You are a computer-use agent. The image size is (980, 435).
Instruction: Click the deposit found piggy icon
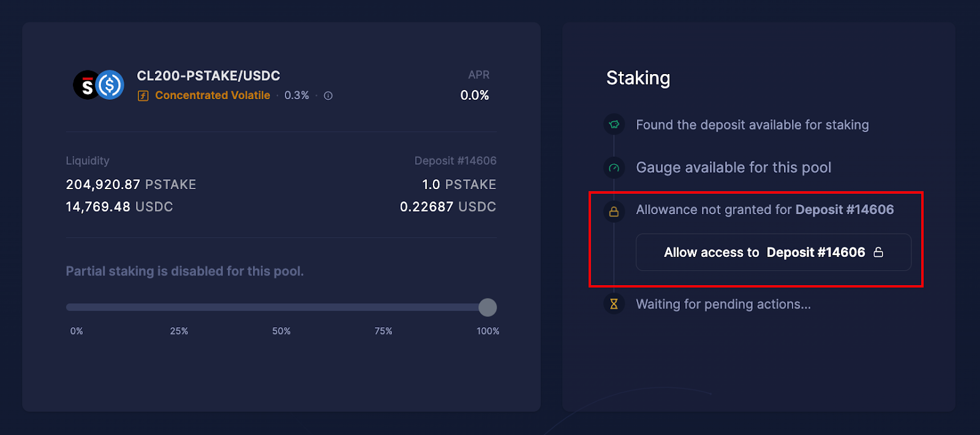(x=614, y=125)
